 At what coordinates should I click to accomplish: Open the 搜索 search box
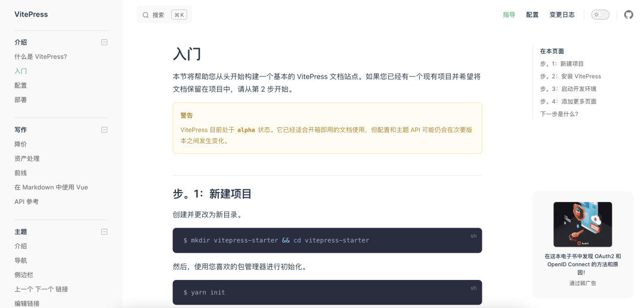click(x=165, y=15)
